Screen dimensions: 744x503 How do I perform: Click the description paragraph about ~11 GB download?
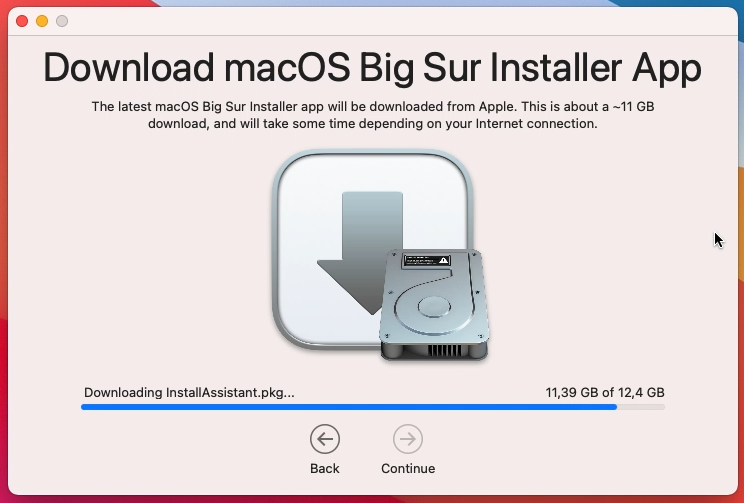coord(372,115)
